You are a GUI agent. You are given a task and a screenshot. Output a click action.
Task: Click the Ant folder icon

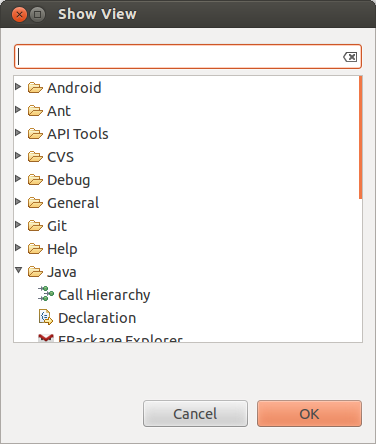click(35, 111)
